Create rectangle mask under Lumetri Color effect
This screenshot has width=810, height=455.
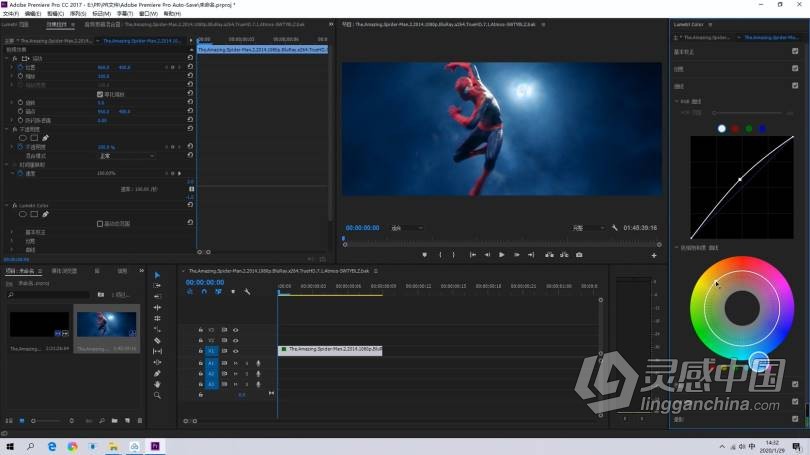tap(34, 214)
